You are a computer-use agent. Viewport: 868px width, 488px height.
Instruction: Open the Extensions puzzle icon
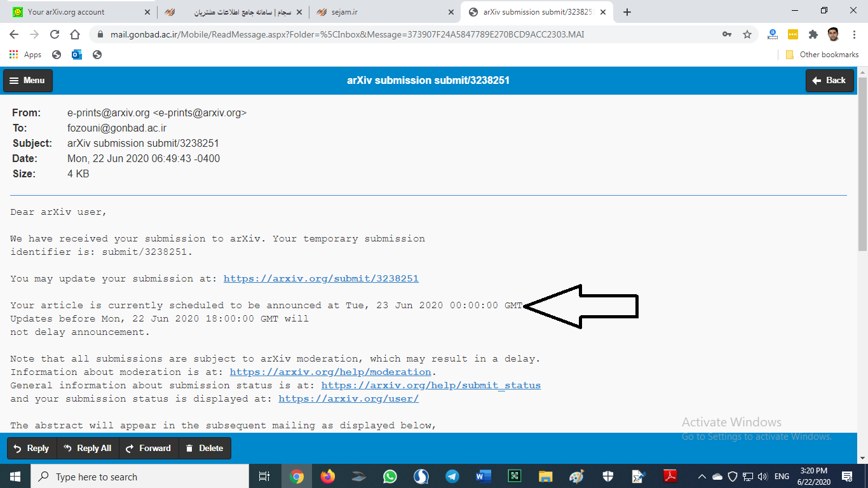813,34
